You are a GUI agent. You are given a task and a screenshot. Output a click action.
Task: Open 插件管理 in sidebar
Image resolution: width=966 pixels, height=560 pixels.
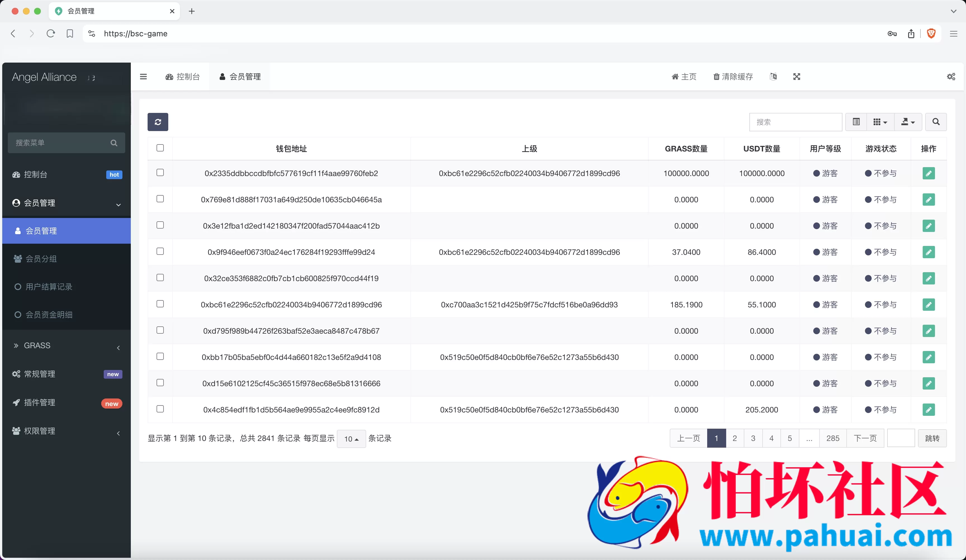pyautogui.click(x=66, y=403)
